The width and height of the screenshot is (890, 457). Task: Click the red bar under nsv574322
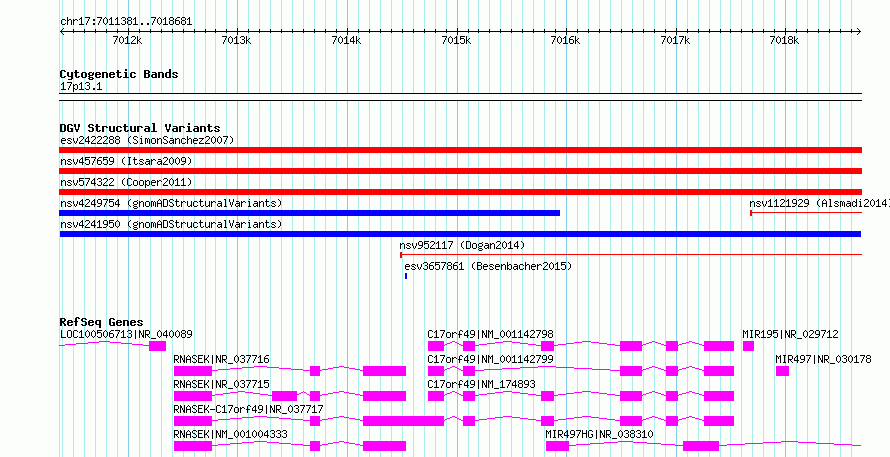click(460, 192)
